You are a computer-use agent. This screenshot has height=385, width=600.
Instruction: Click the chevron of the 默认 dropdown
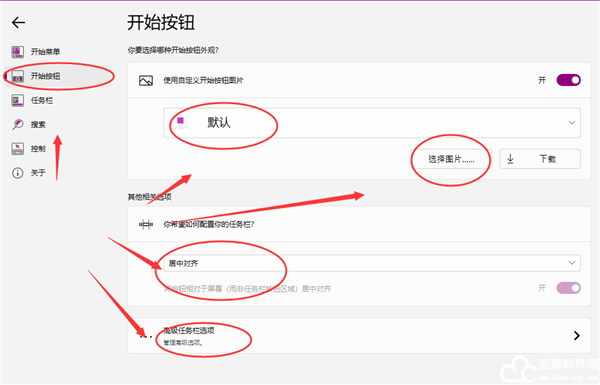pyautogui.click(x=572, y=123)
